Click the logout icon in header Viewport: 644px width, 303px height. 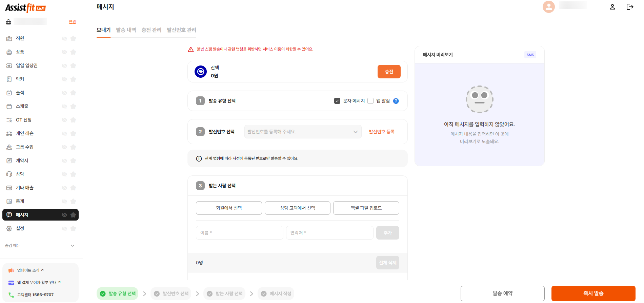[x=630, y=7]
